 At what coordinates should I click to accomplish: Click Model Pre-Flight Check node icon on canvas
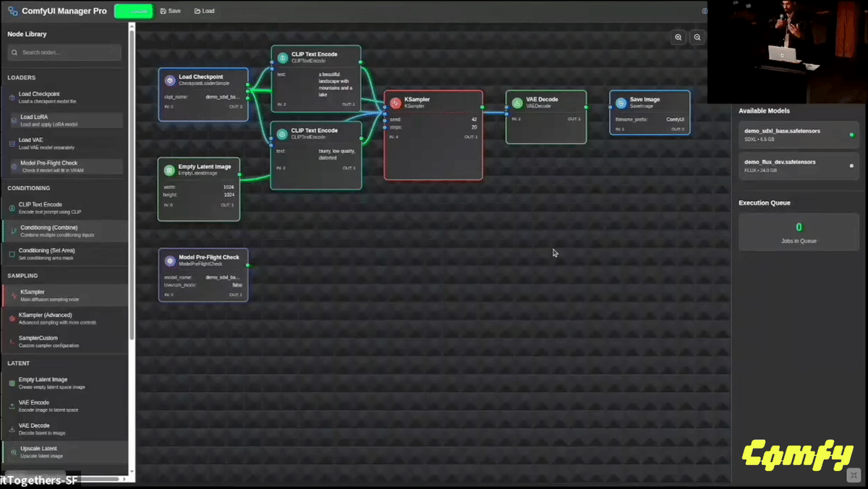(170, 261)
